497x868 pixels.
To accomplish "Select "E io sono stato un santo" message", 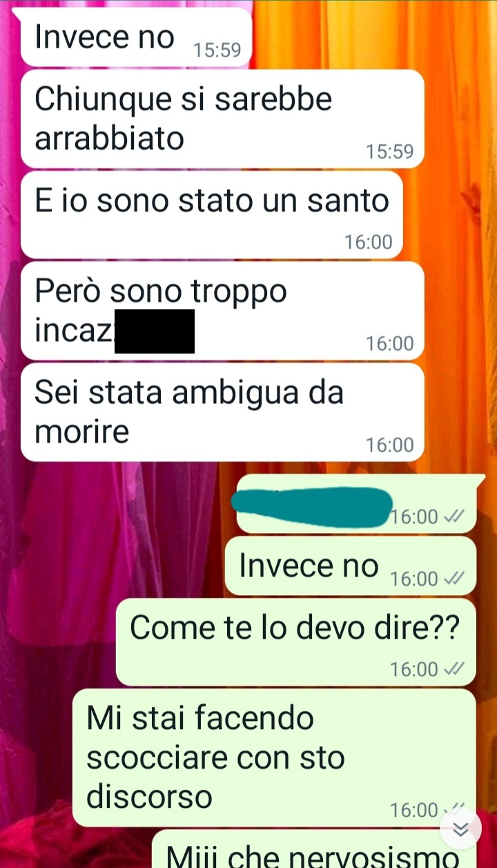I will pyautogui.click(x=211, y=215).
